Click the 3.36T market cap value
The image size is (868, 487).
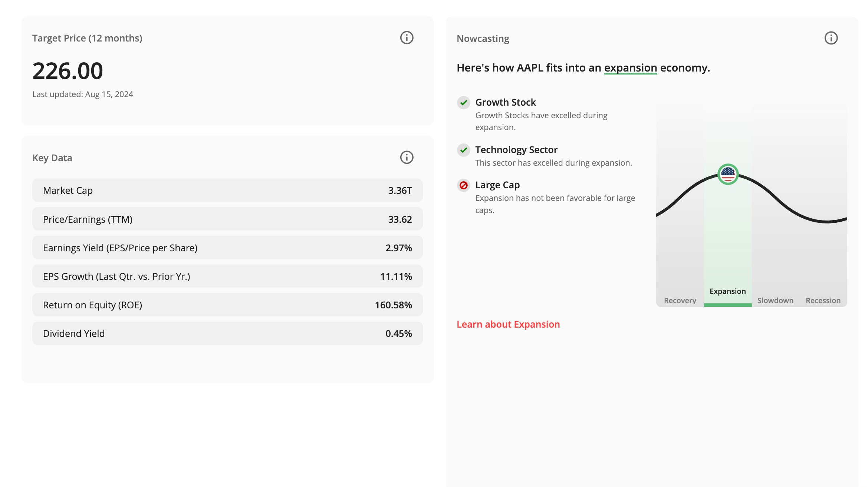(400, 191)
